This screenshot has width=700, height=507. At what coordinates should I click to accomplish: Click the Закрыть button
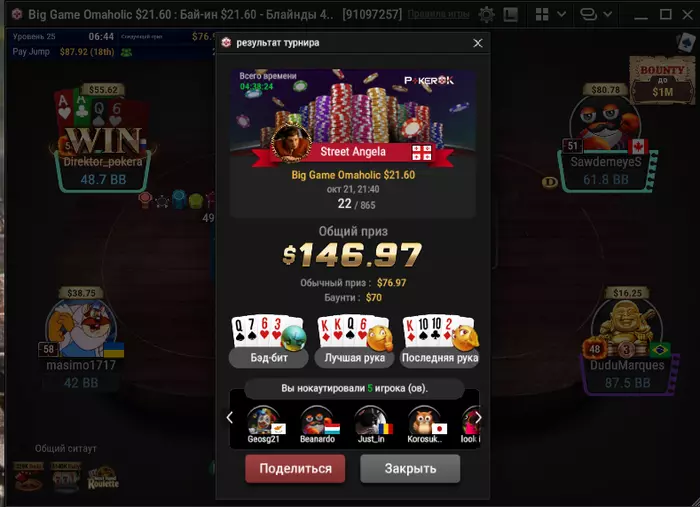[x=410, y=468]
